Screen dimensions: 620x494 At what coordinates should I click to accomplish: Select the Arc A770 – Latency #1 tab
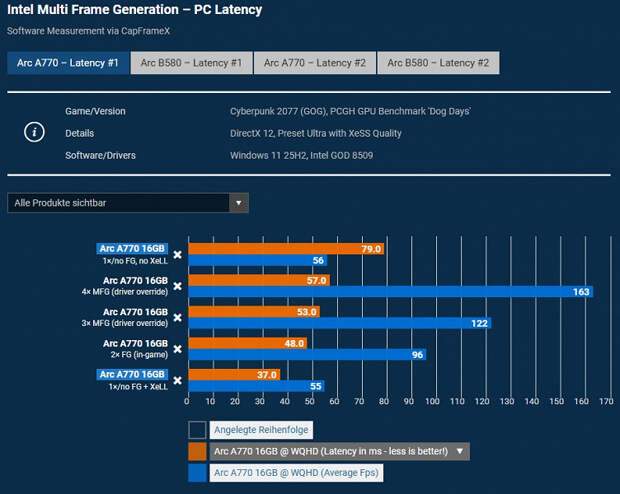click(67, 63)
